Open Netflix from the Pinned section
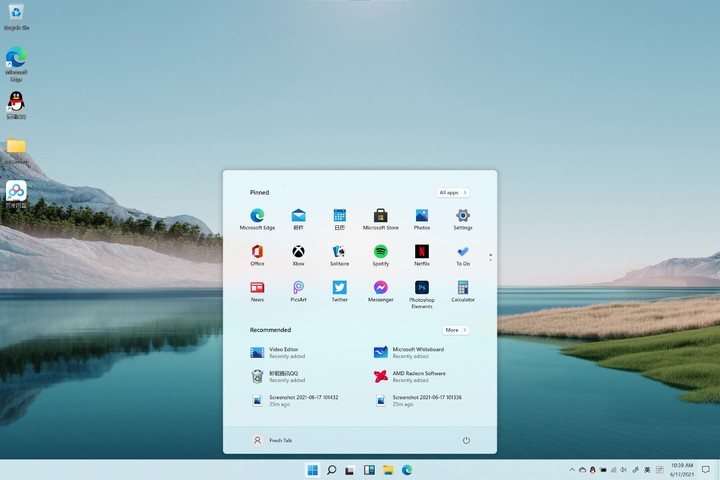 [x=422, y=252]
